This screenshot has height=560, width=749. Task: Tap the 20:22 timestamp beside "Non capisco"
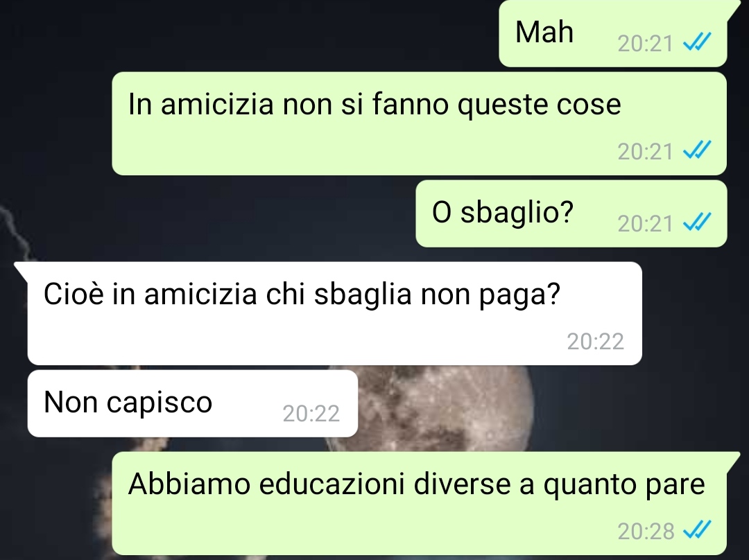pos(311,414)
